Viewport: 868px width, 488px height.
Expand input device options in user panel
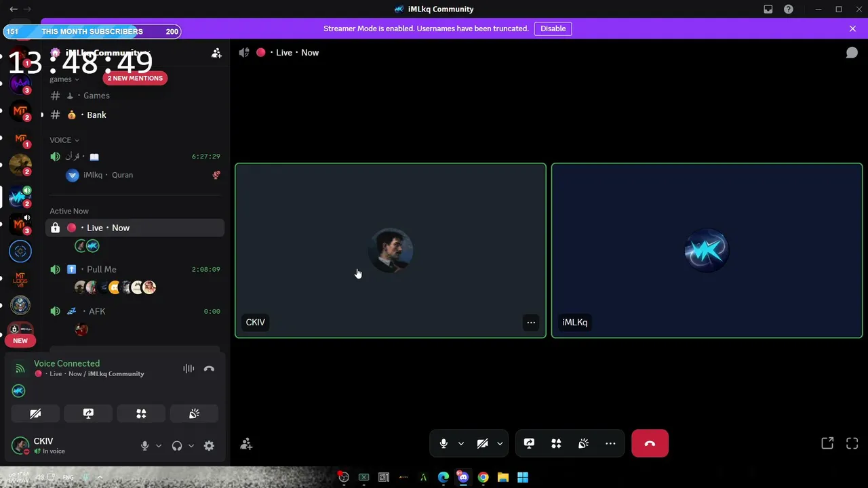(159, 445)
